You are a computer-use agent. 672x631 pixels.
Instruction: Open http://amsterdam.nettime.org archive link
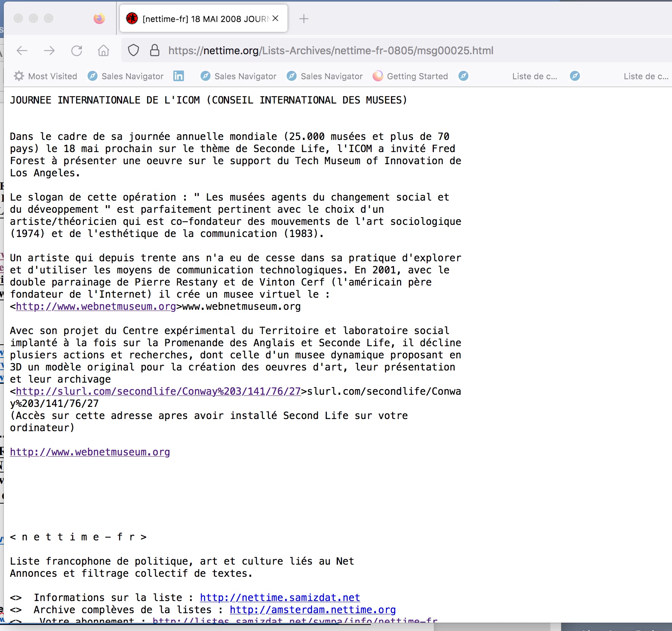pyautogui.click(x=313, y=610)
